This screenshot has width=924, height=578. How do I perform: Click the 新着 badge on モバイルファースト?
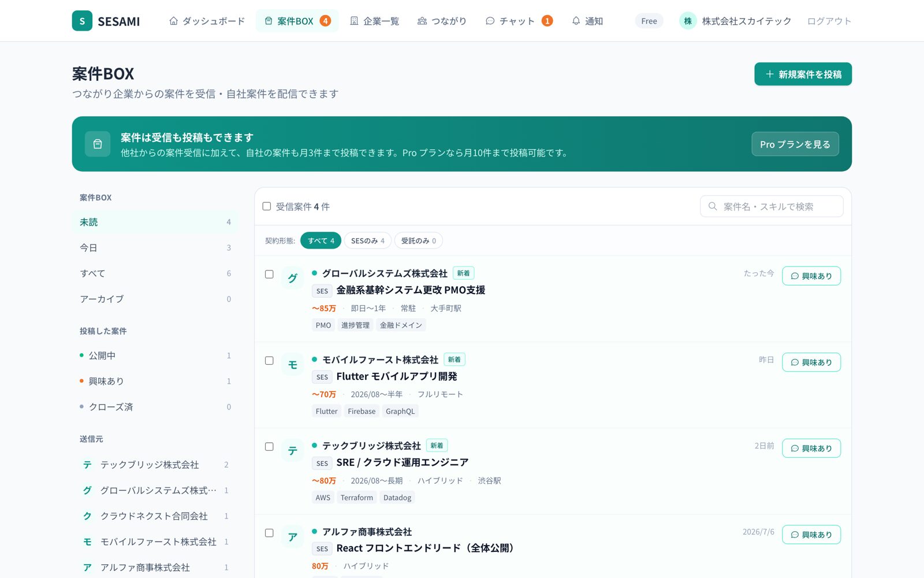(x=454, y=360)
